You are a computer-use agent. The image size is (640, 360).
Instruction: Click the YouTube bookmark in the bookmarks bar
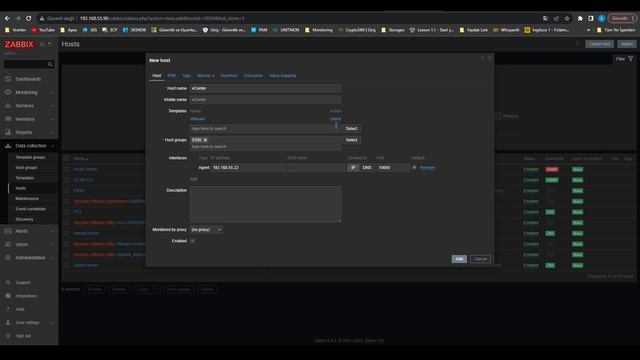pyautogui.click(x=43, y=30)
